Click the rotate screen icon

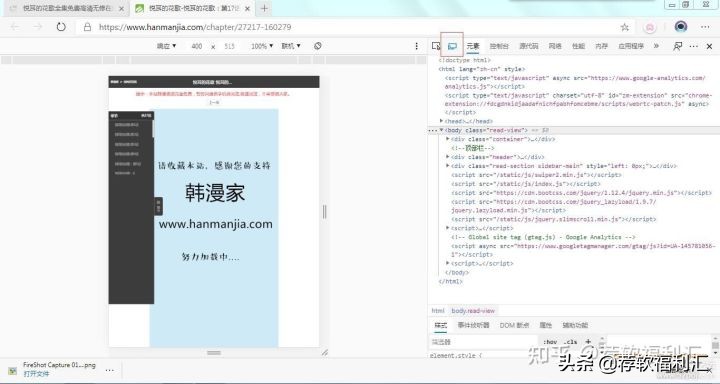click(x=317, y=46)
